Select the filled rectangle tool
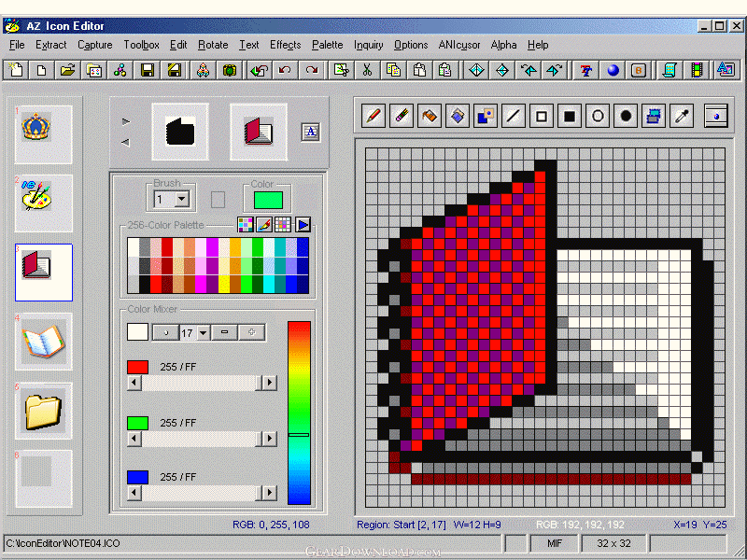This screenshot has height=560, width=747. click(x=570, y=116)
